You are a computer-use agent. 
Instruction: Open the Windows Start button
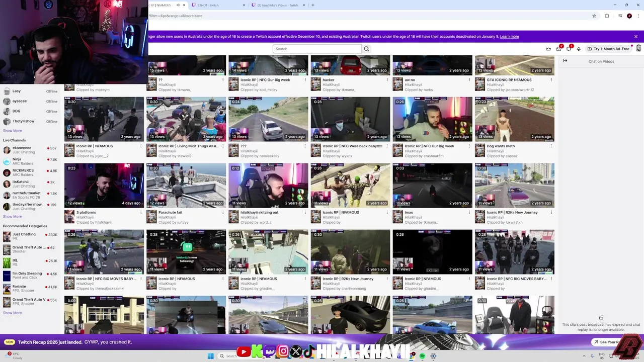pyautogui.click(x=210, y=356)
